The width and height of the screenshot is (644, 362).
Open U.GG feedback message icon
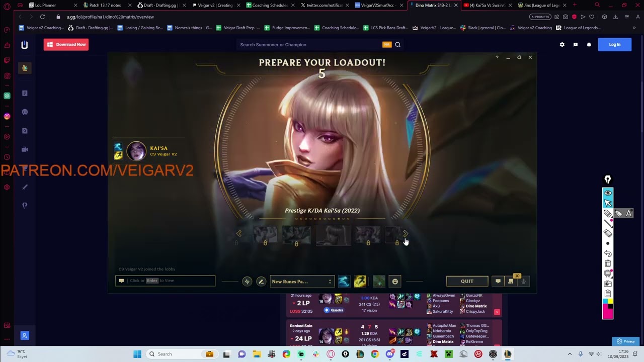click(576, 45)
